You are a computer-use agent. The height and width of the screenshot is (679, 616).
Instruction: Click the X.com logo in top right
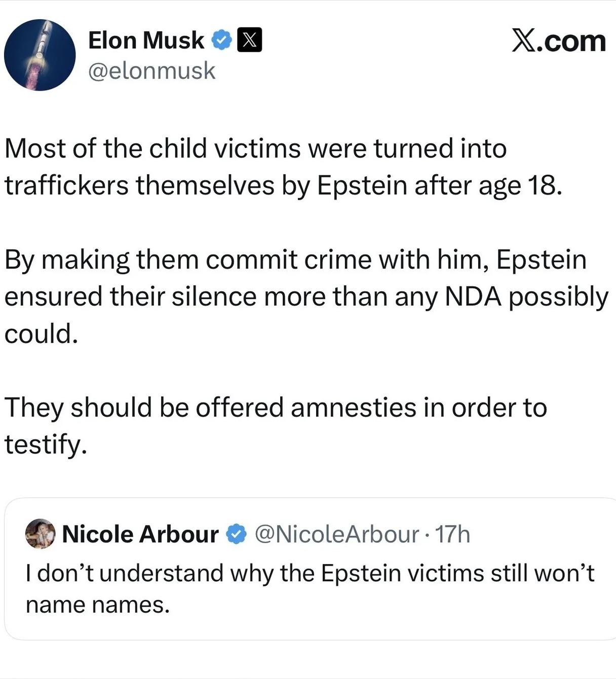click(x=558, y=41)
